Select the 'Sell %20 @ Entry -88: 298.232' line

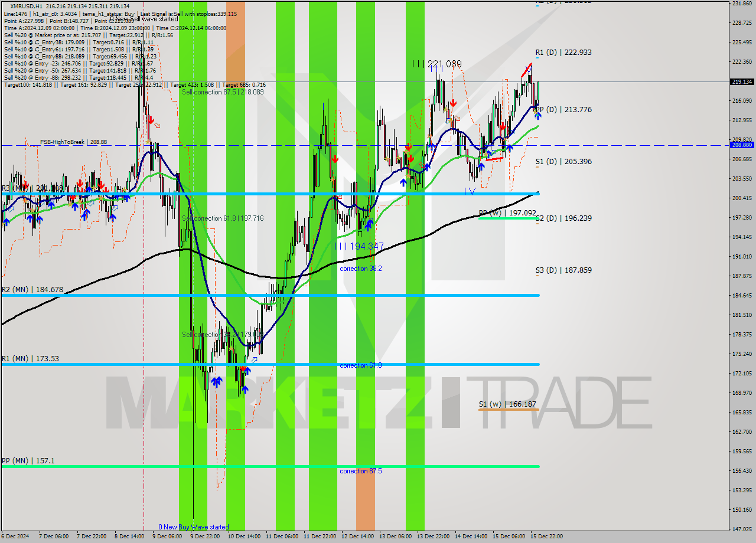79,78
